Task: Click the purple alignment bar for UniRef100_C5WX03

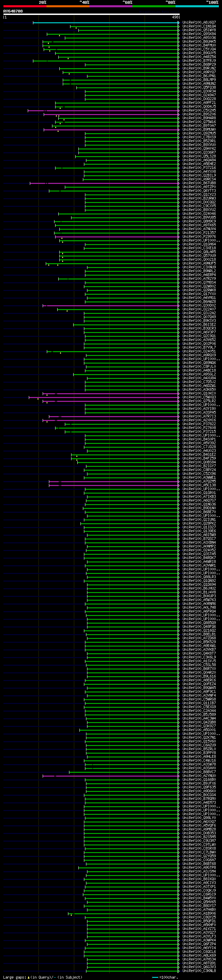Action: coord(104,397)
